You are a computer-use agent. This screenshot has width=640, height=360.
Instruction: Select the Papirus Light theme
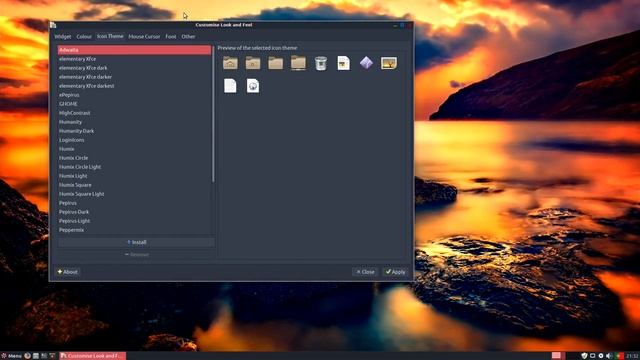(135, 221)
